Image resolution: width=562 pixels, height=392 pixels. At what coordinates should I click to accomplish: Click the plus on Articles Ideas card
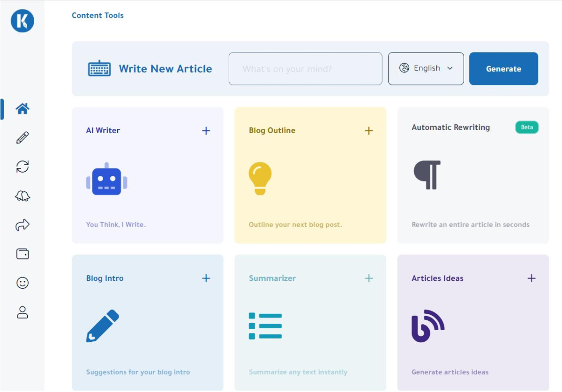point(532,279)
